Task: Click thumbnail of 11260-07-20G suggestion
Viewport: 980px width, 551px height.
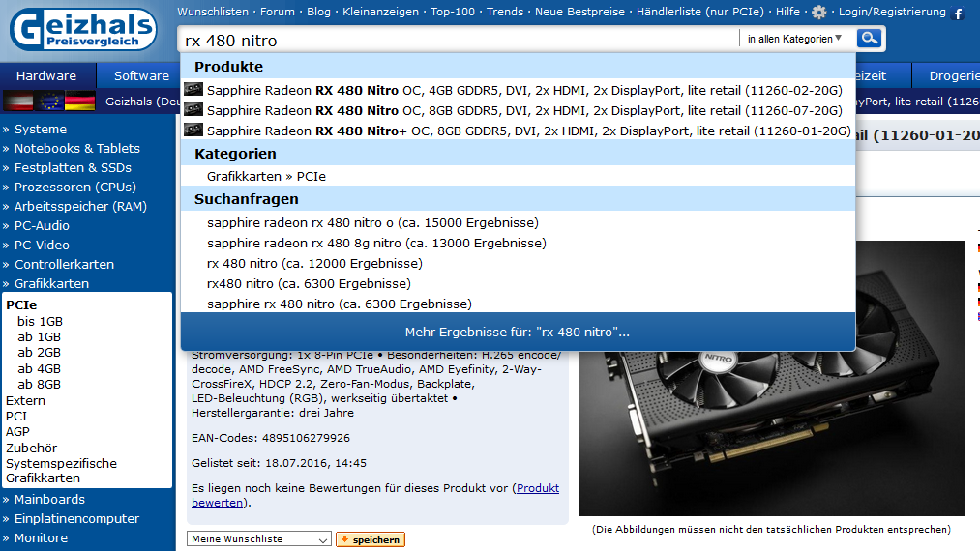Action: tap(193, 110)
